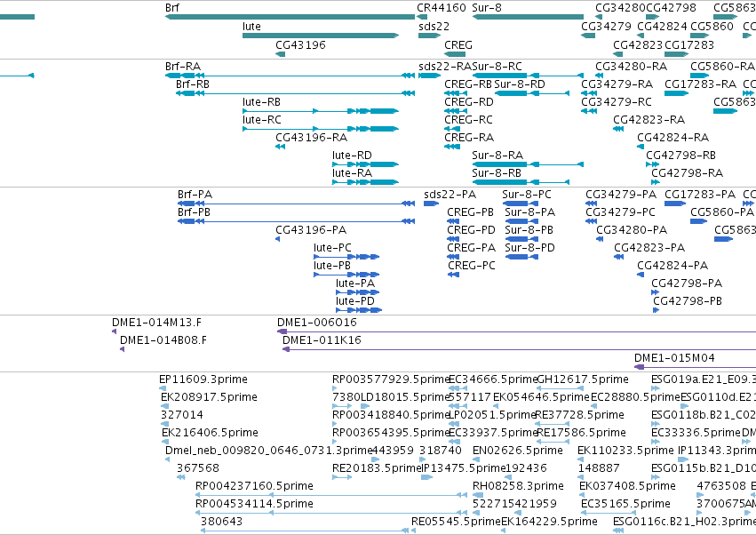Click the lute gene label
This screenshot has height=535, width=756.
click(x=251, y=26)
